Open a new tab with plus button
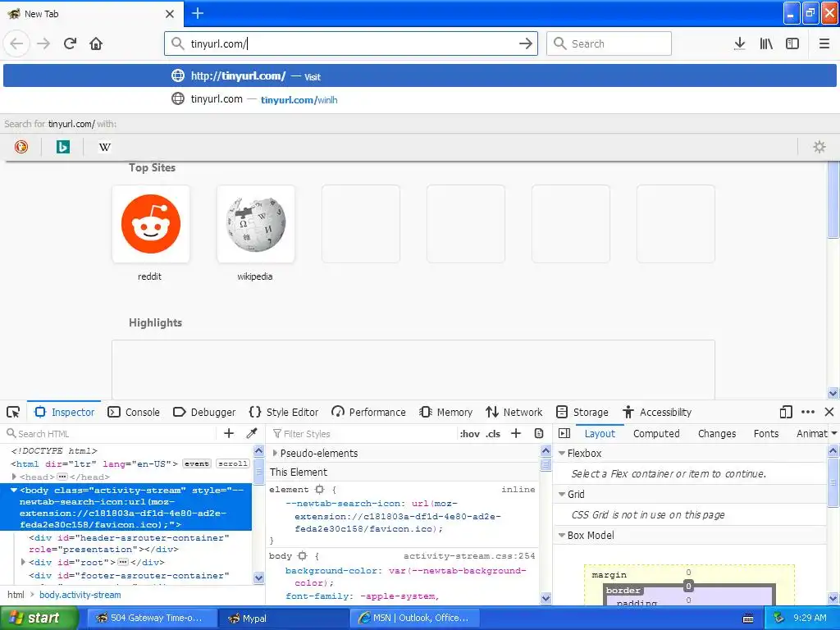Screen dimensions: 840x630 pyautogui.click(x=198, y=13)
